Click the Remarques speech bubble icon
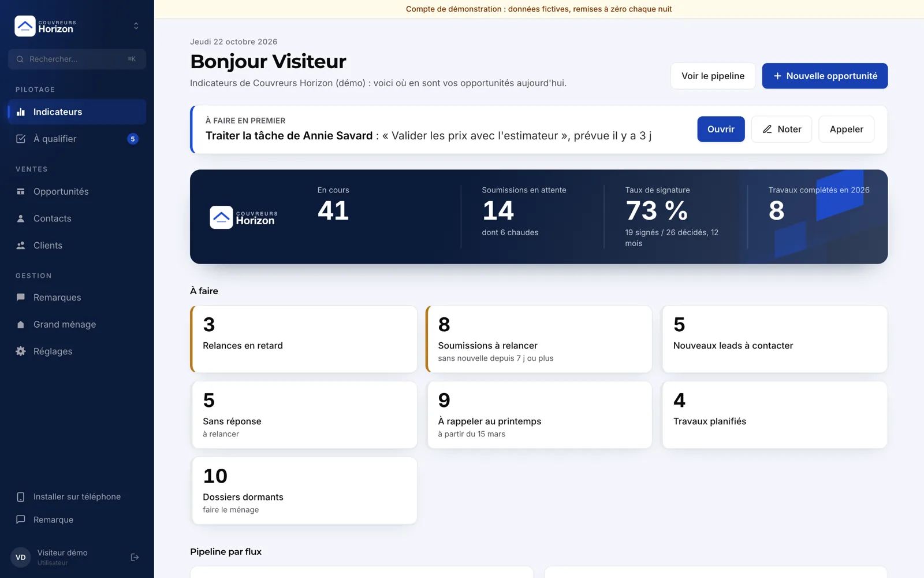Screen dimensions: 924x578 click(21, 298)
